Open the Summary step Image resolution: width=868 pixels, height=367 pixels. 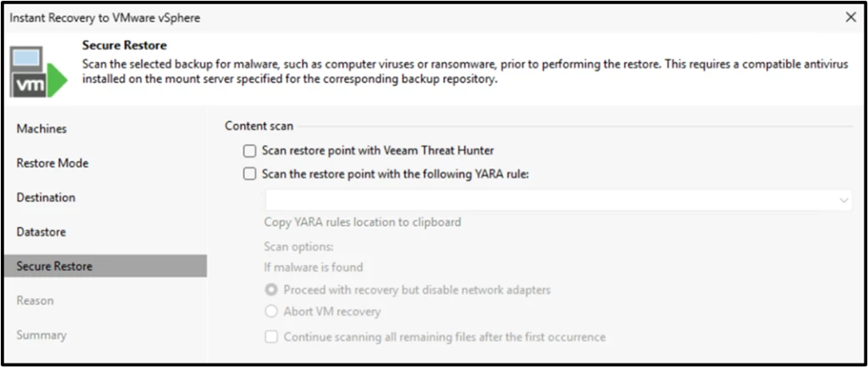tap(41, 334)
